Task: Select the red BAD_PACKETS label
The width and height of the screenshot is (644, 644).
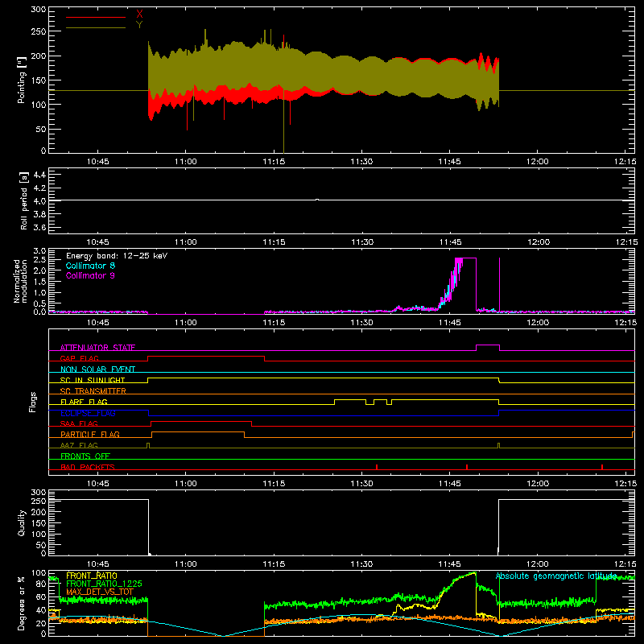Action: [88, 467]
